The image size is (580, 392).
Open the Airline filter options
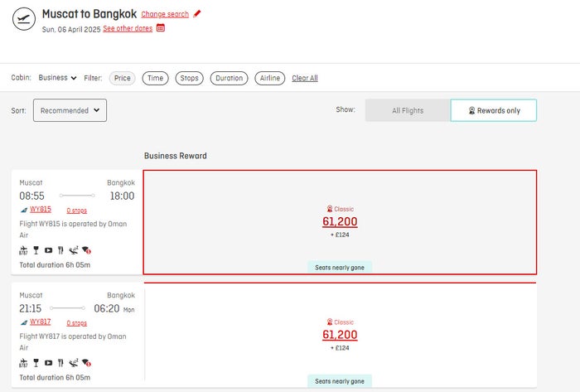269,78
